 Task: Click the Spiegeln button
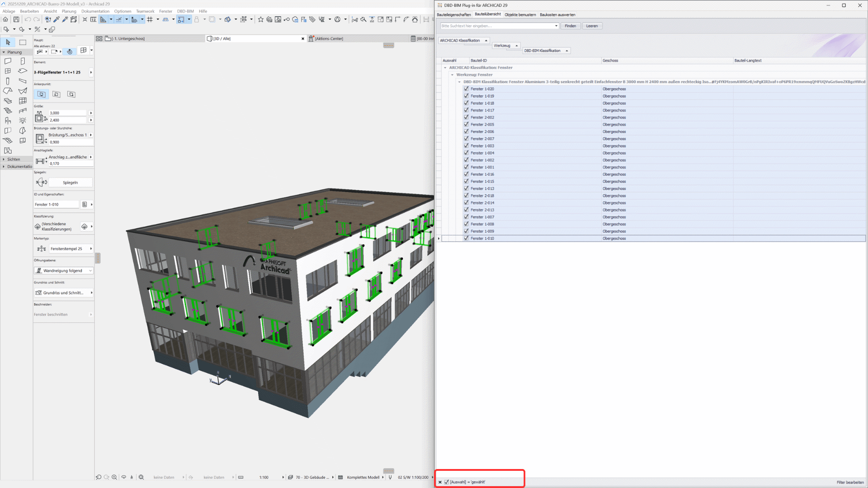71,183
